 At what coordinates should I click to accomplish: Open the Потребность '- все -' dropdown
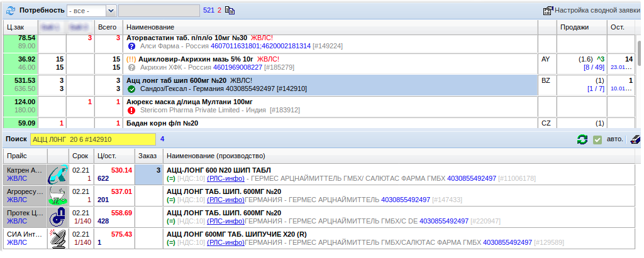(x=92, y=11)
